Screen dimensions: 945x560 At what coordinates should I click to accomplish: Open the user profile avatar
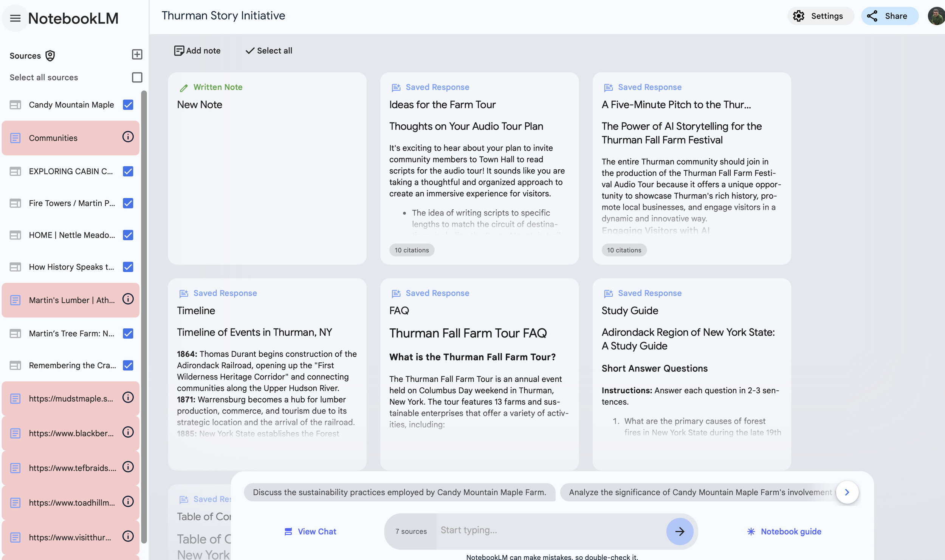click(x=936, y=16)
